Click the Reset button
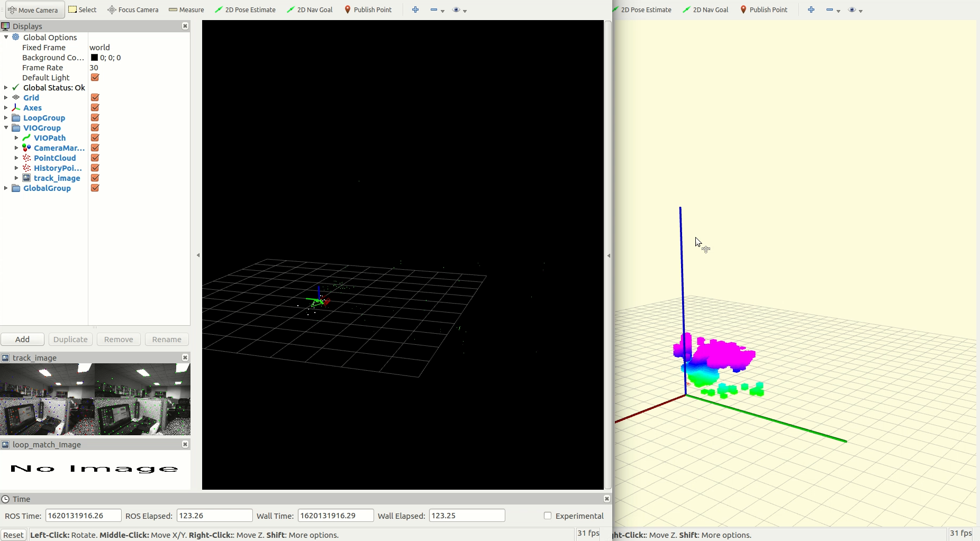This screenshot has height=541, width=980. click(13, 535)
